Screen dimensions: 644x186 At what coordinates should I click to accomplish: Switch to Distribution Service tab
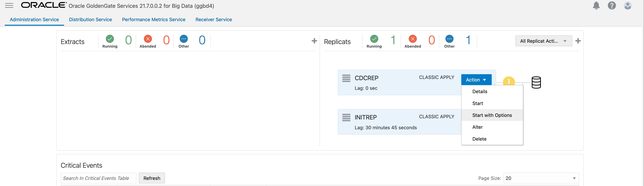pos(90,19)
